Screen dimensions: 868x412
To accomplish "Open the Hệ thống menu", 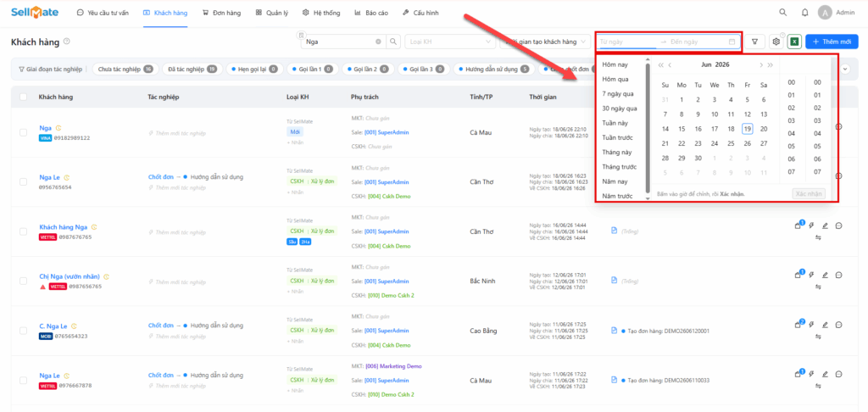I will 321,12.
